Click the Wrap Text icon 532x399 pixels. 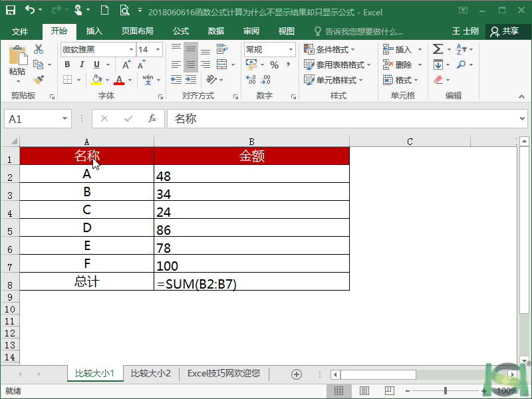[222, 49]
